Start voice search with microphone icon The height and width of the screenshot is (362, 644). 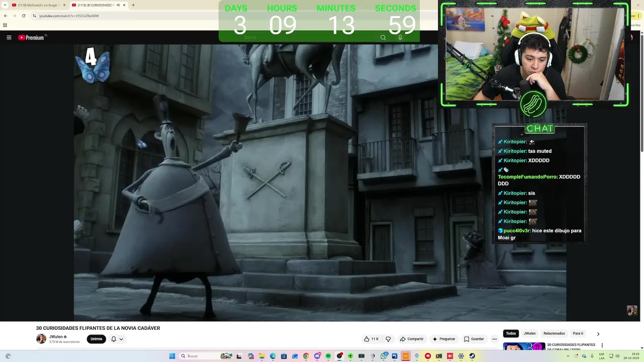[x=400, y=37]
